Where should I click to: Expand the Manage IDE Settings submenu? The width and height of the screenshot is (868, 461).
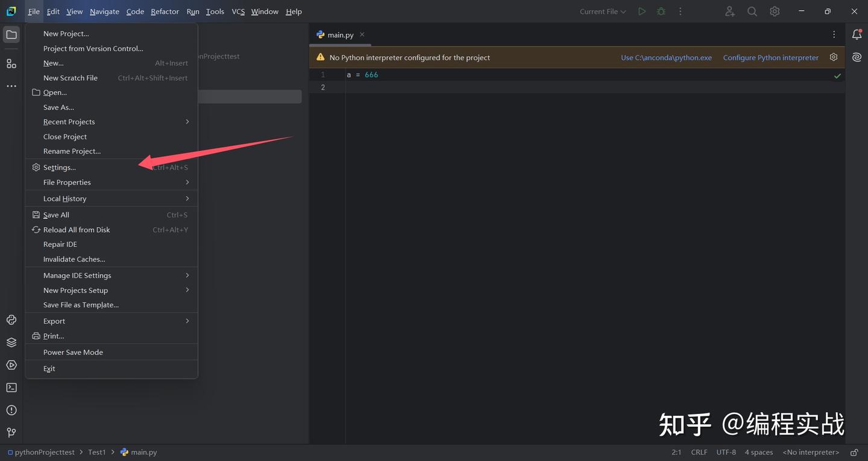pos(112,275)
